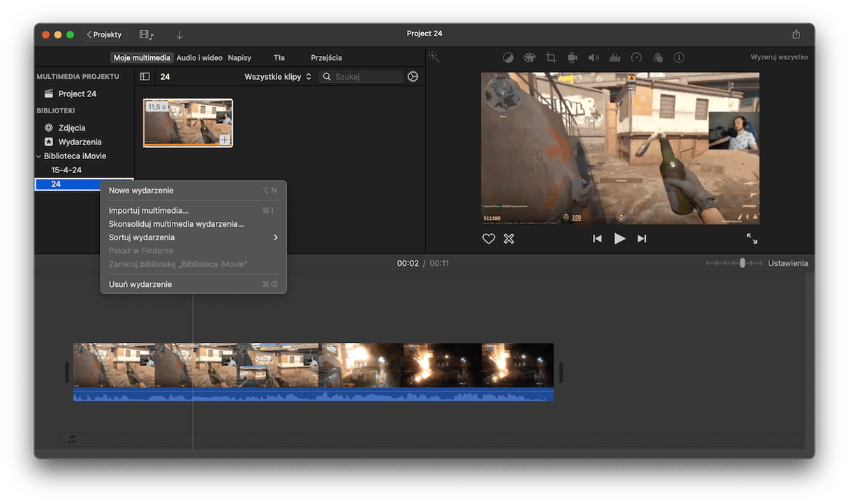This screenshot has height=504, width=849.
Task: Go back to Projekty
Action: click(103, 34)
